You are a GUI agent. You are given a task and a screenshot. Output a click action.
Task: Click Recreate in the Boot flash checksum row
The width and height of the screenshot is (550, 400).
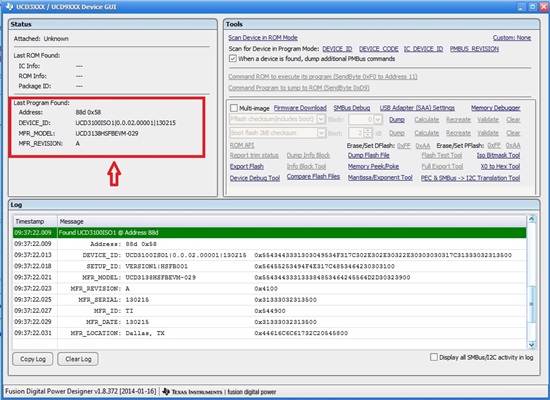[x=458, y=133]
